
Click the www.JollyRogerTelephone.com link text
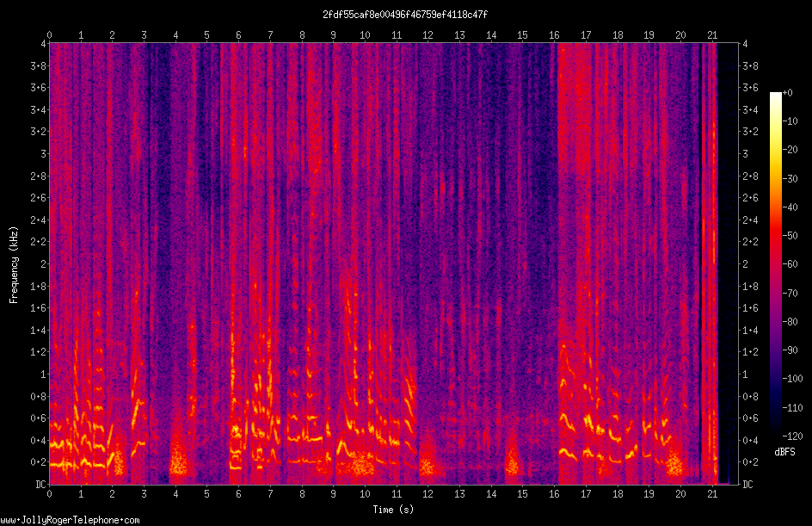point(70,520)
